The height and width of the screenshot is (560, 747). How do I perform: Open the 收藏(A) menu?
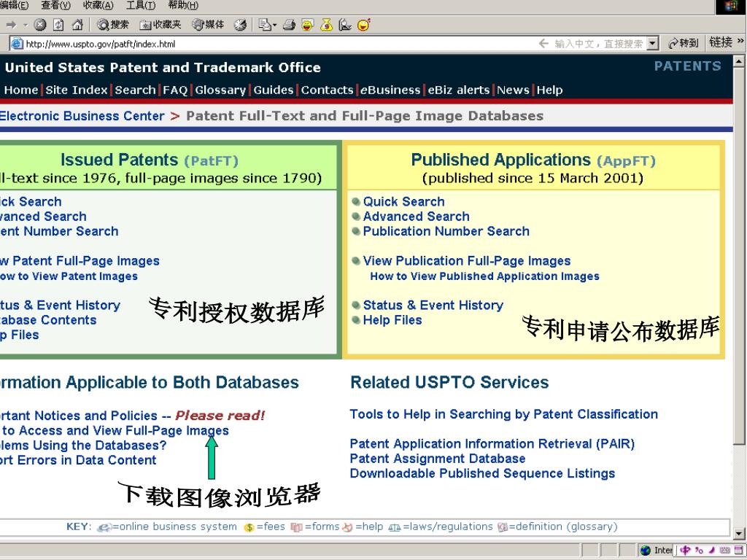pos(98,5)
